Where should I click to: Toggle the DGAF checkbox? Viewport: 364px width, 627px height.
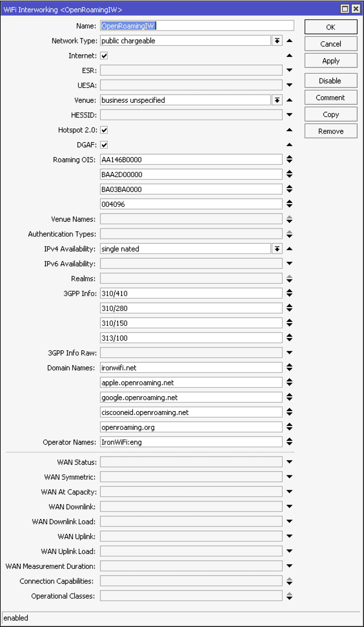[x=104, y=145]
